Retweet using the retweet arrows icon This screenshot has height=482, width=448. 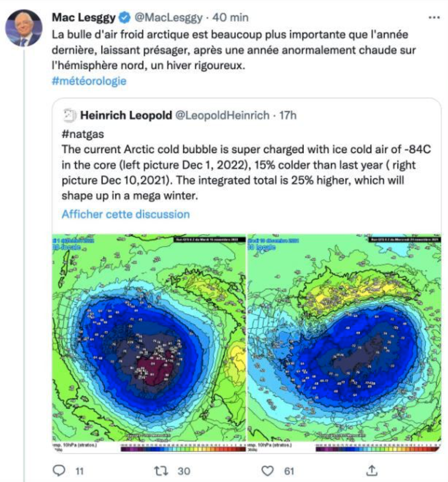[161, 471]
